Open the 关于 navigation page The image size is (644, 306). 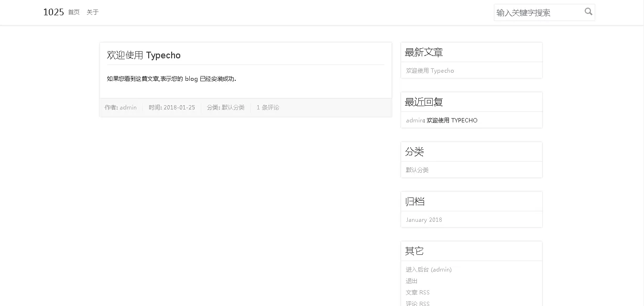pyautogui.click(x=92, y=12)
